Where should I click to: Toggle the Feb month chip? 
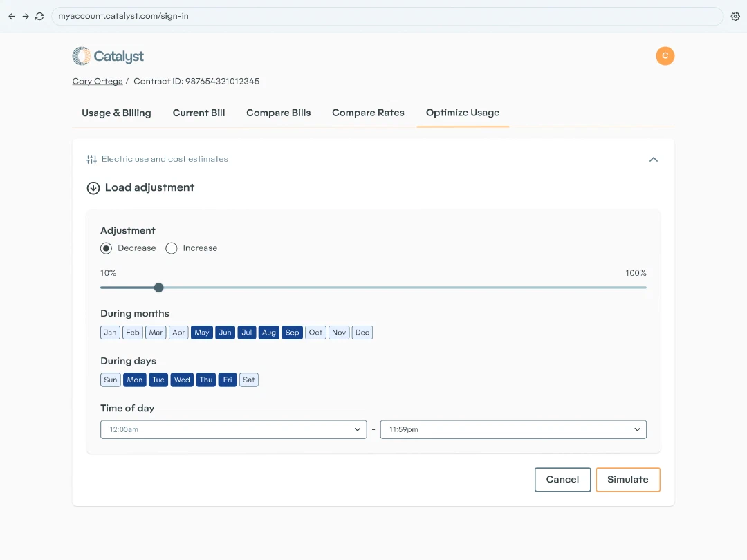tap(133, 333)
